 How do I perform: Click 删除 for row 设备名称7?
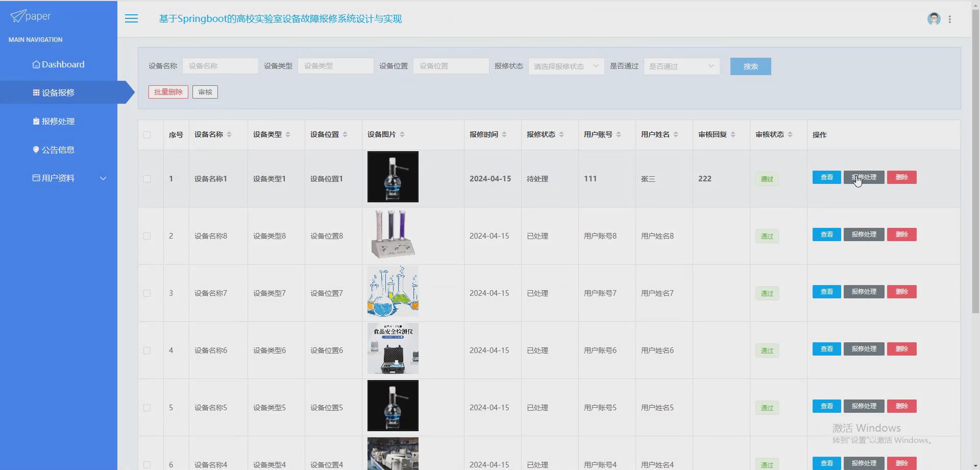pos(902,292)
